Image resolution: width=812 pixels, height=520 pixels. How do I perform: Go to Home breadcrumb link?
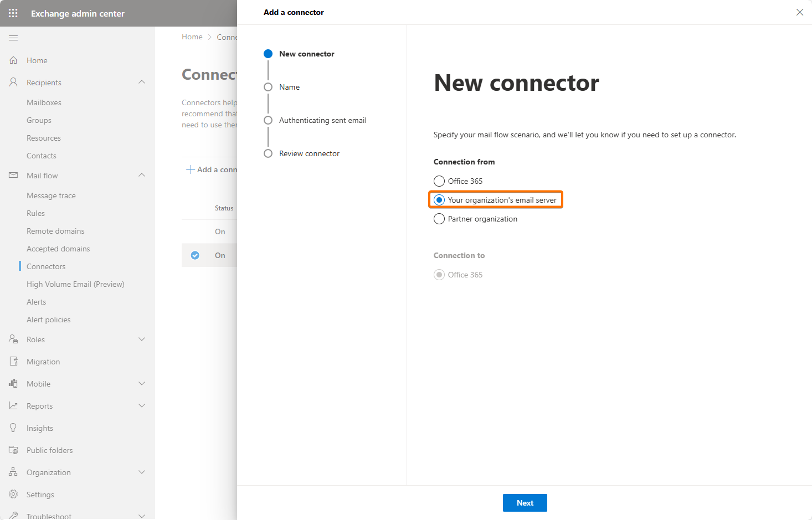[x=192, y=37]
